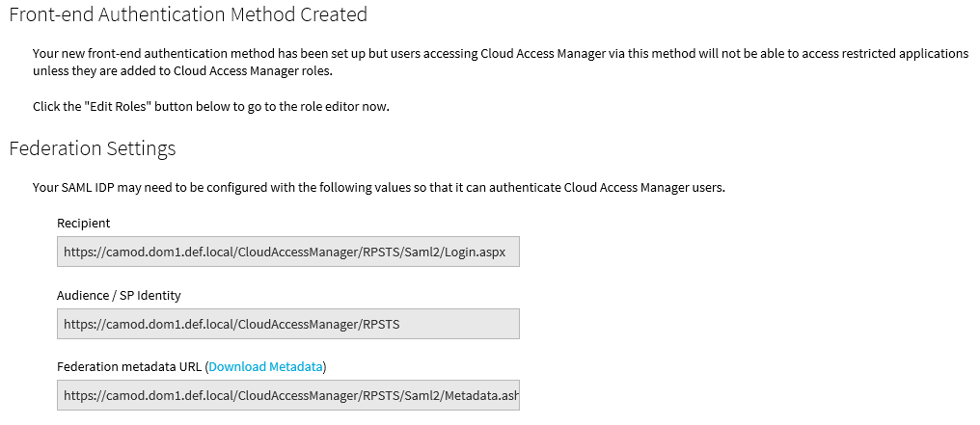Select the Recipient URL field
Image resolution: width=980 pixels, height=425 pixels.
pos(288,252)
